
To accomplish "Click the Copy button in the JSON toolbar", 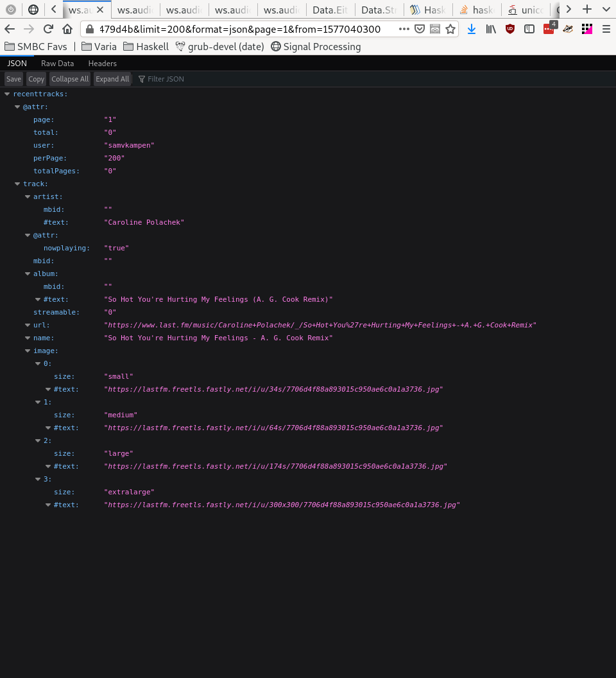I will click(37, 79).
